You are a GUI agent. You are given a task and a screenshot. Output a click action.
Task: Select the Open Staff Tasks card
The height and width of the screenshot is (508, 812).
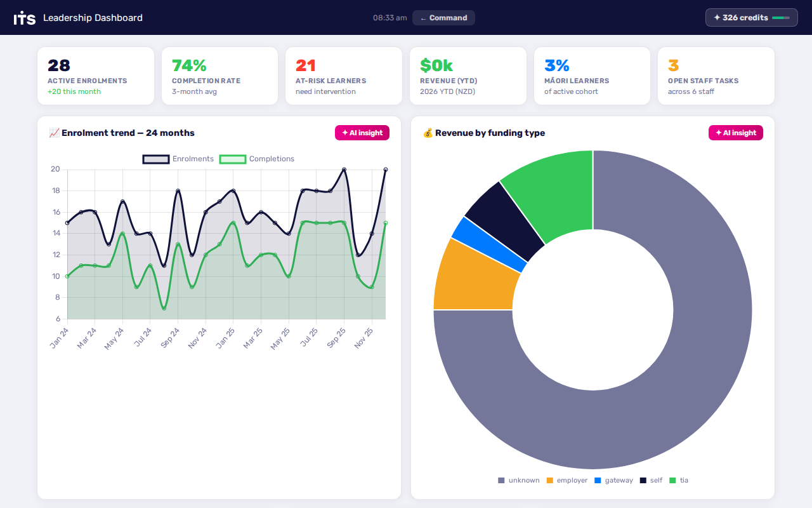[x=716, y=76]
